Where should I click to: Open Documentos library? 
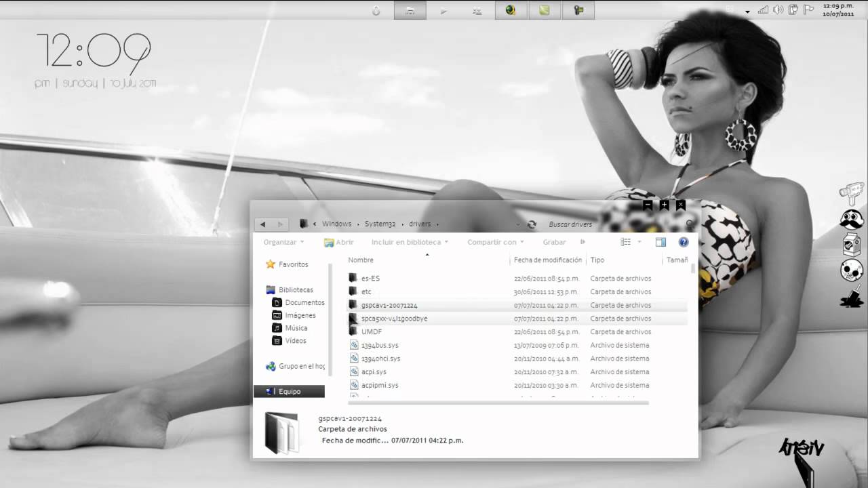tap(298, 303)
